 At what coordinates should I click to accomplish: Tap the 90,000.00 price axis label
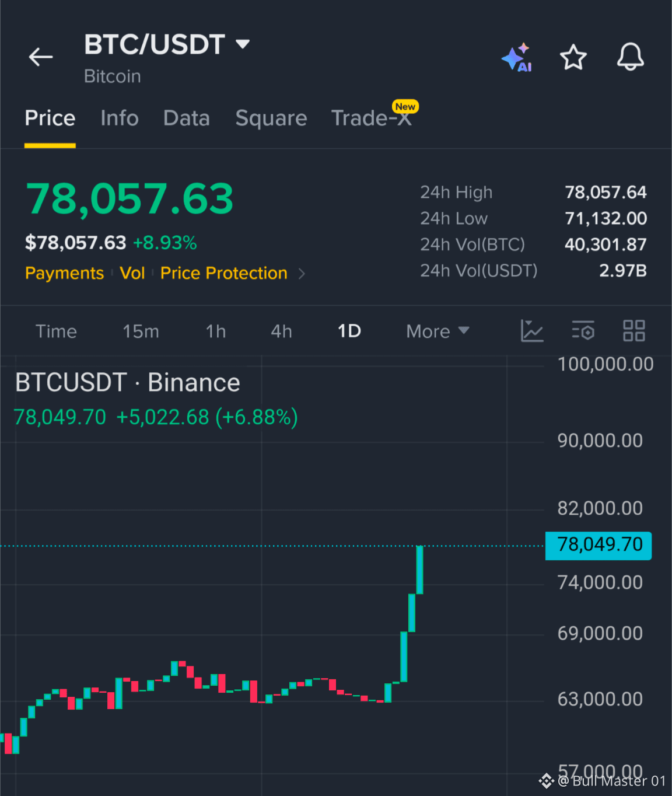click(x=600, y=441)
